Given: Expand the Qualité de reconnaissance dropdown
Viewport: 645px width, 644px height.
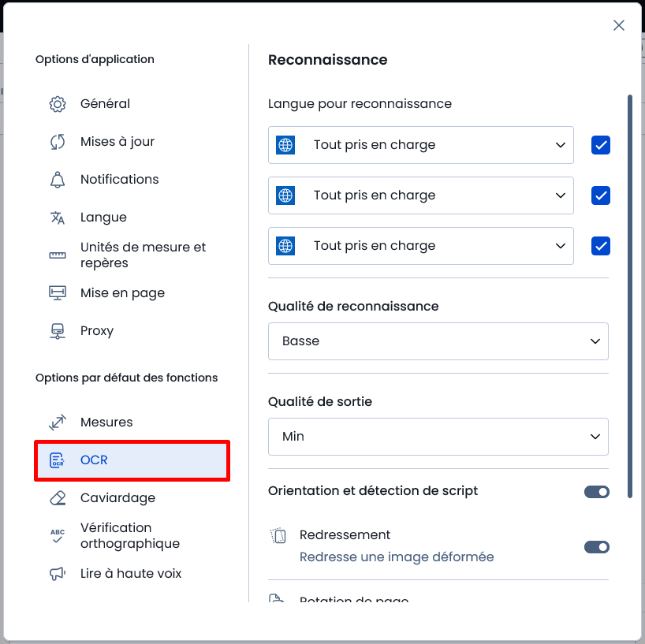Looking at the screenshot, I should point(438,341).
